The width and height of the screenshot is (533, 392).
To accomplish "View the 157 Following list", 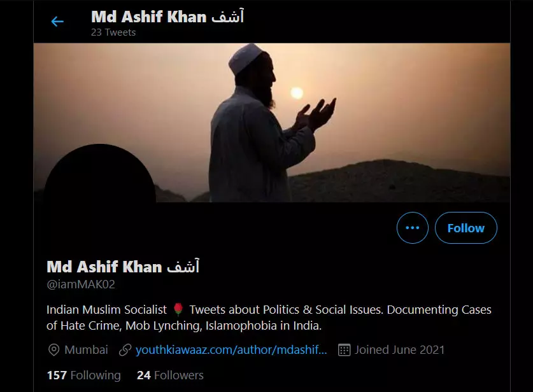I will pos(83,375).
